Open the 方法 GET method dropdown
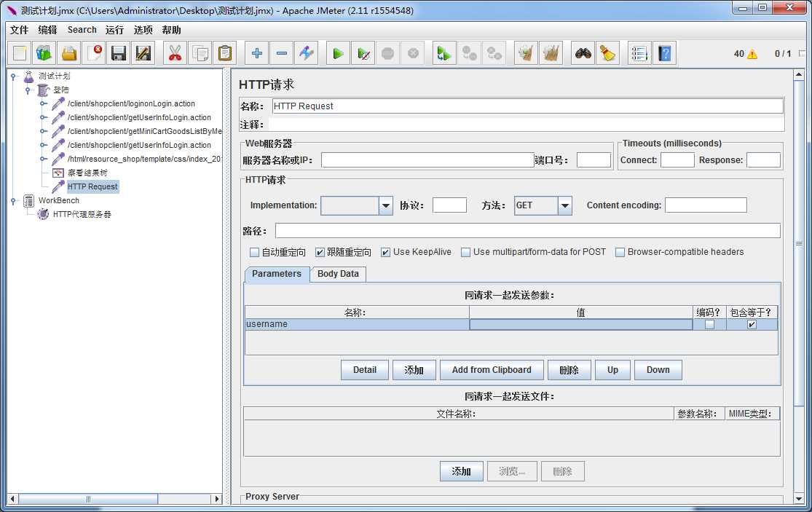812x512 pixels. coord(565,205)
